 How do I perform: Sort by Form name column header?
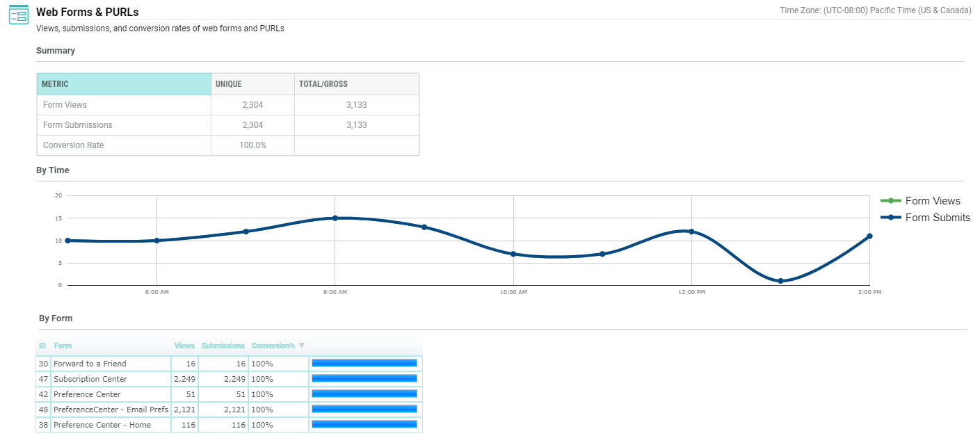coord(63,346)
